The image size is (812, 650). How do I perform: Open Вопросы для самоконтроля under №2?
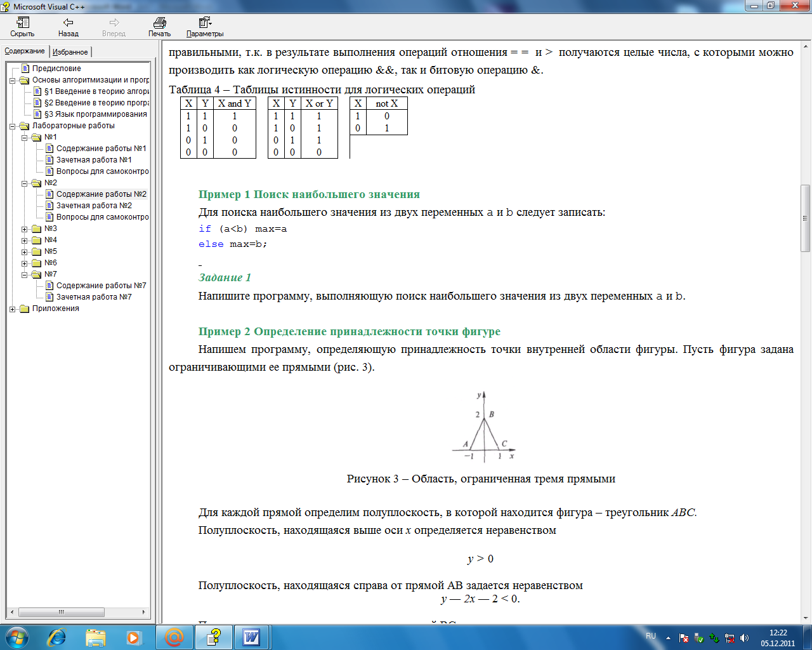[102, 217]
